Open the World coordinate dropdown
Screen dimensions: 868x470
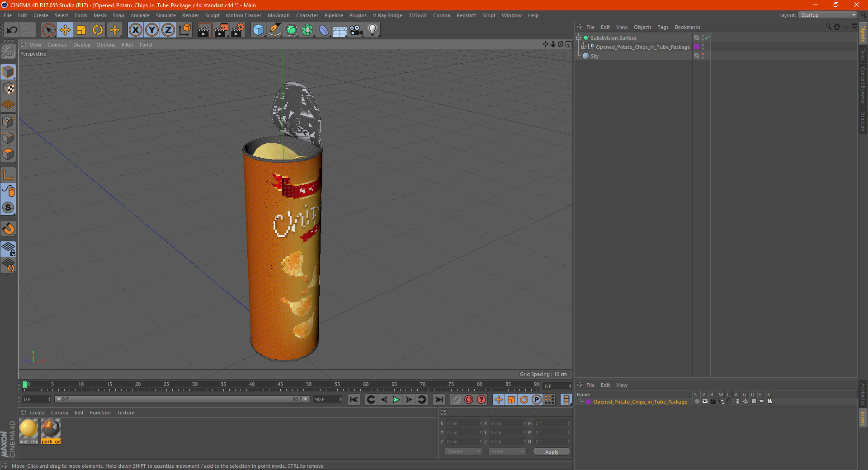tap(463, 451)
